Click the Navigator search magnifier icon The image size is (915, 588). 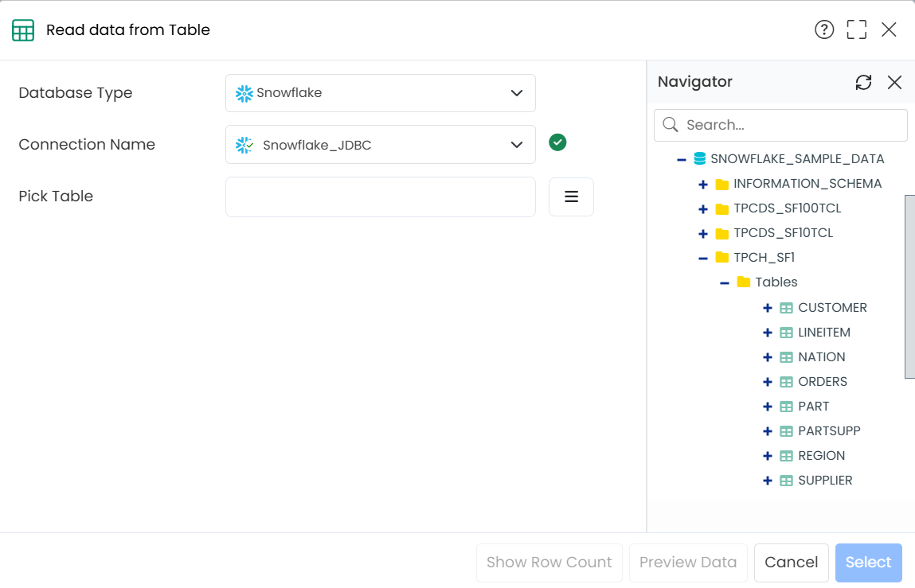[x=671, y=124]
